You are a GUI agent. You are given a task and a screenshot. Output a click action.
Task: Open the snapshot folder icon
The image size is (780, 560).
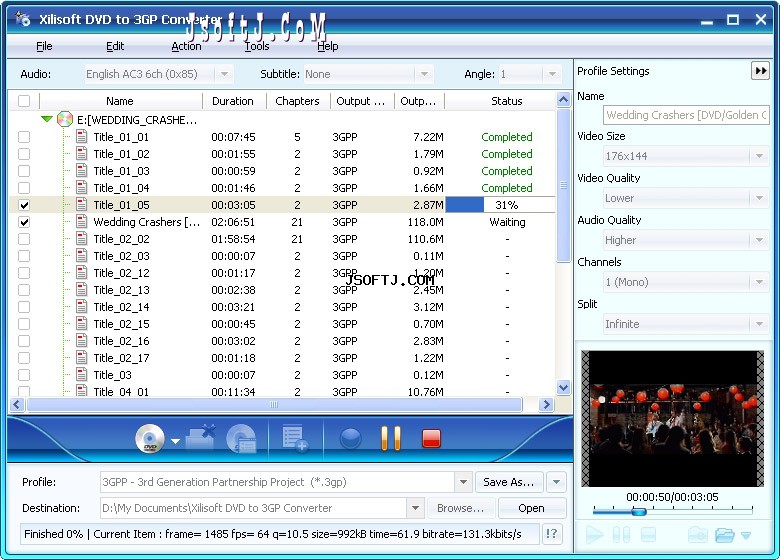click(725, 535)
